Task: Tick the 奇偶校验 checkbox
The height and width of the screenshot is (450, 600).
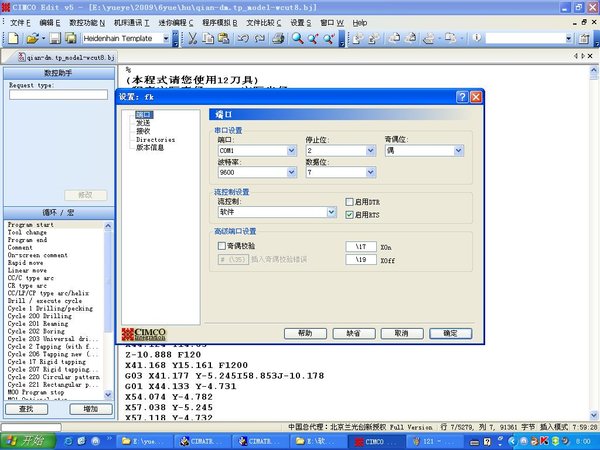Action: (222, 245)
